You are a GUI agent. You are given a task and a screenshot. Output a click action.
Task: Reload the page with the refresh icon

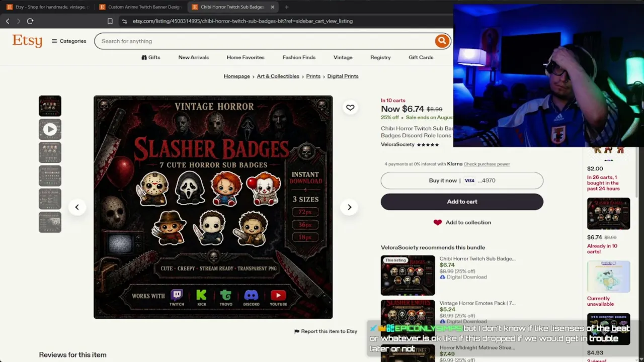[30, 21]
